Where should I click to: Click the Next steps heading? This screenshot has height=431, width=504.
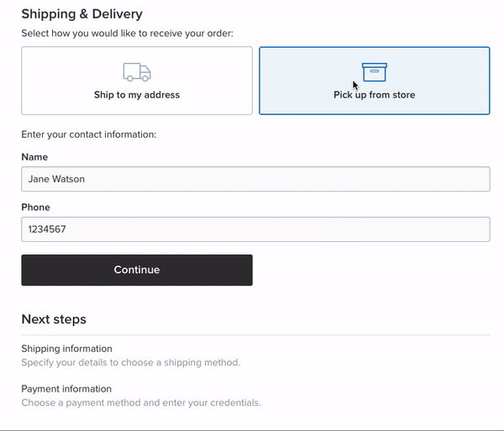point(54,319)
